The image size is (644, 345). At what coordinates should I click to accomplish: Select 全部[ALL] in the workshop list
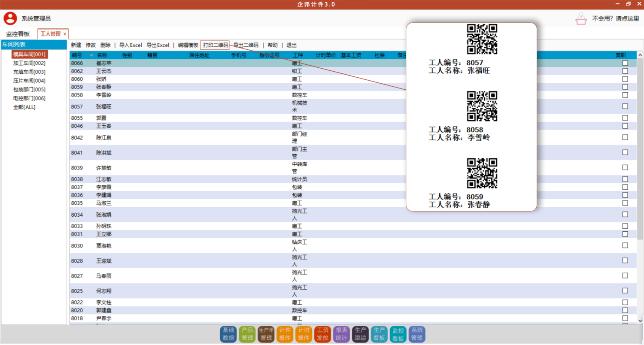(24, 107)
